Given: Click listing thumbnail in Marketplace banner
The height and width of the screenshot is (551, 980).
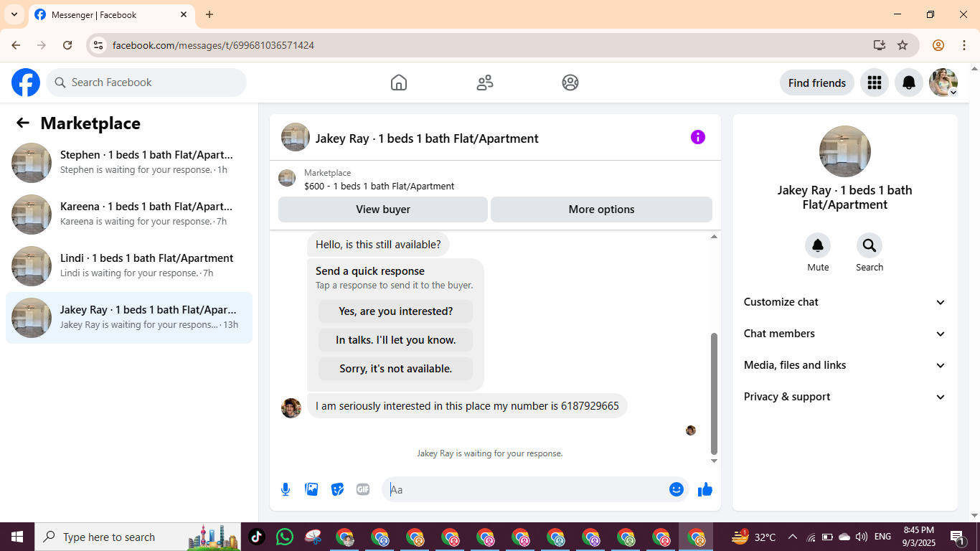Looking at the screenshot, I should click(x=287, y=178).
